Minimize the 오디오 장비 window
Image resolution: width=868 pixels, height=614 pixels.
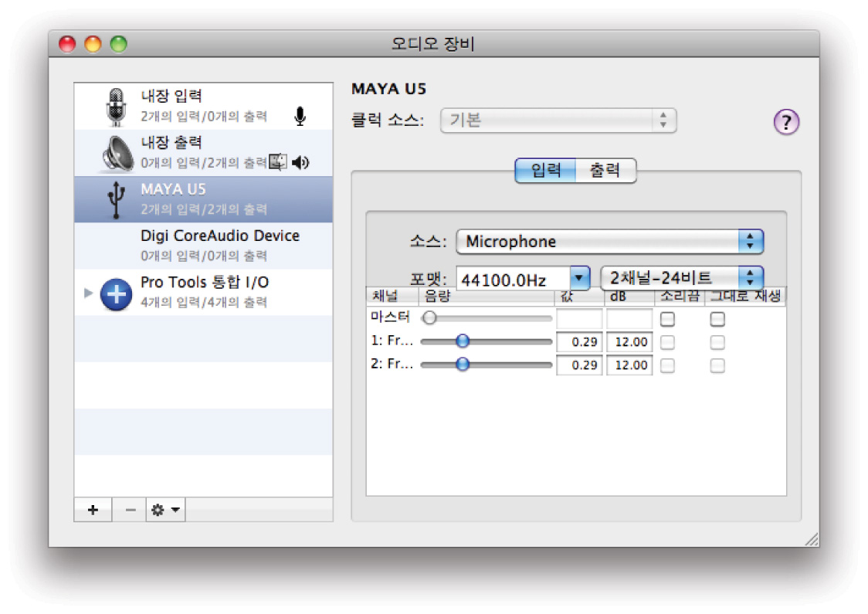[93, 44]
